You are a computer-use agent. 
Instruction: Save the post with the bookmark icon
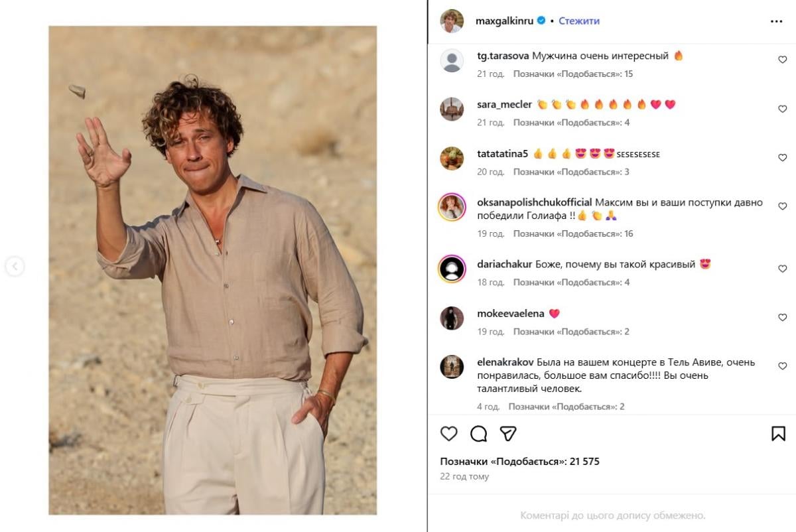coord(778,434)
